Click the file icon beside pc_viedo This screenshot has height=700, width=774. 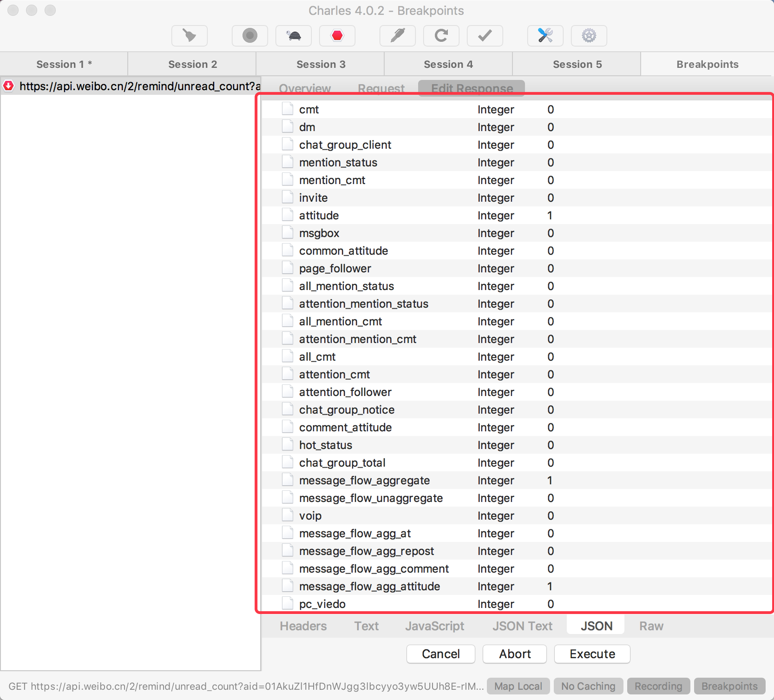click(288, 604)
